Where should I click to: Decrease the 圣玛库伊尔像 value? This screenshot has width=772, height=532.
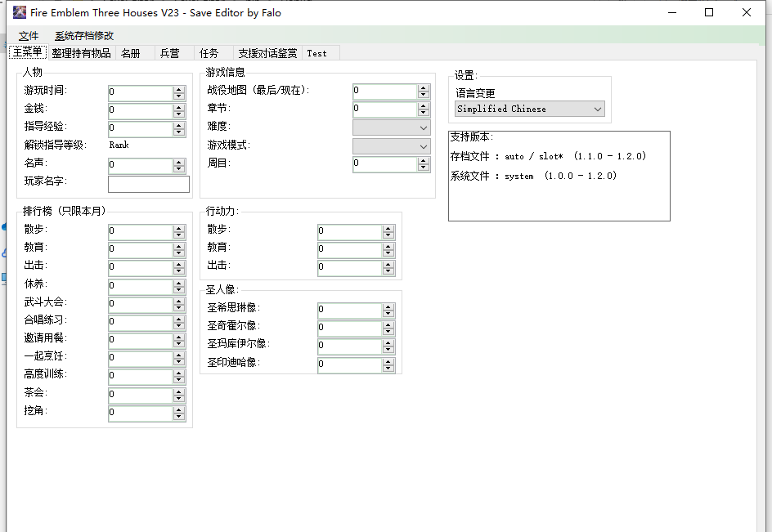click(x=388, y=350)
